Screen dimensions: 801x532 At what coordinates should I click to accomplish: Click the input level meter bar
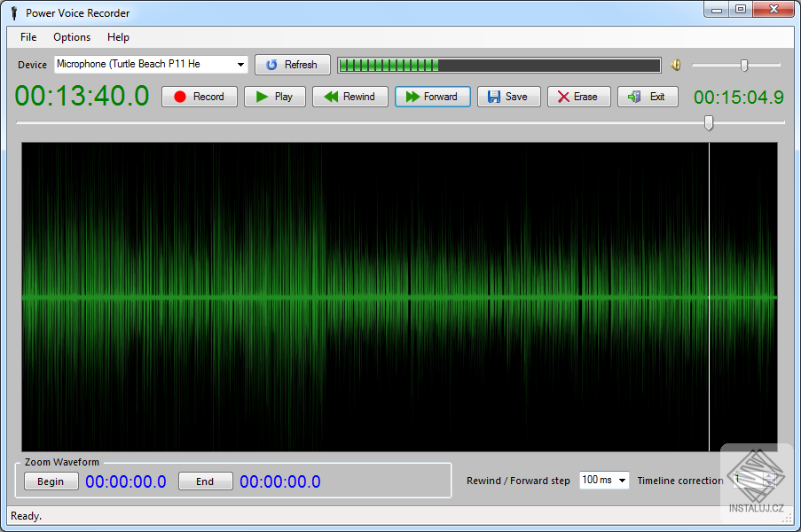(499, 66)
